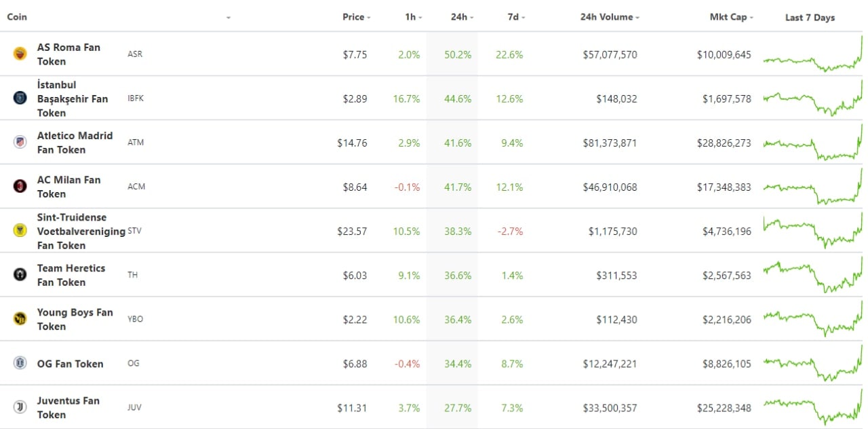Click the Sint-Truidense Fan Token logo icon
This screenshot has width=868, height=429.
pos(20,230)
